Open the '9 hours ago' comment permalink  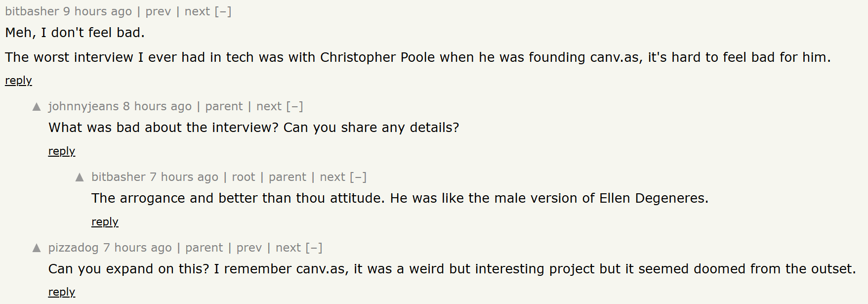(97, 11)
